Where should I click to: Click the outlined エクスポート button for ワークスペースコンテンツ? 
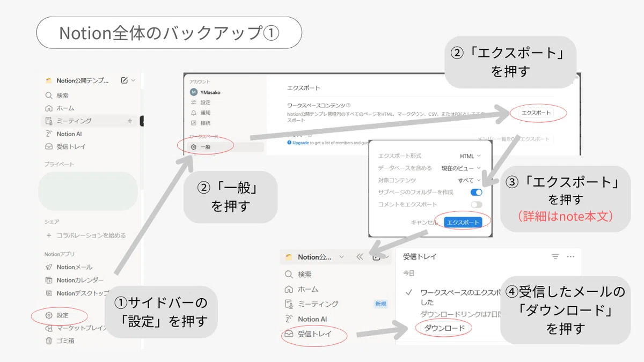pos(536,113)
